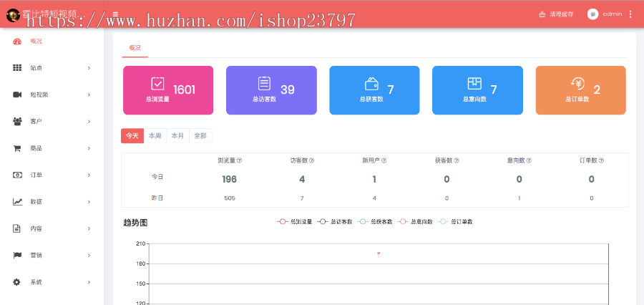Click the help icon next to 订单数
The image size is (644, 305).
[601, 160]
